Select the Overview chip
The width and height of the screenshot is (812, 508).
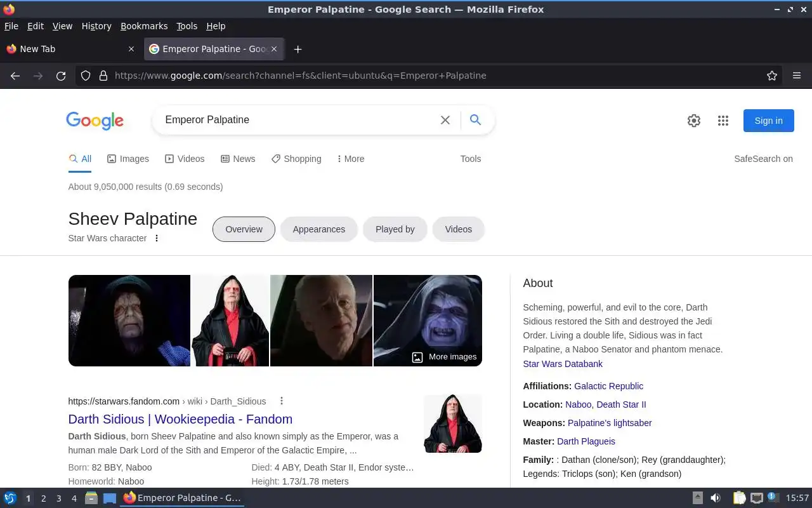(244, 229)
